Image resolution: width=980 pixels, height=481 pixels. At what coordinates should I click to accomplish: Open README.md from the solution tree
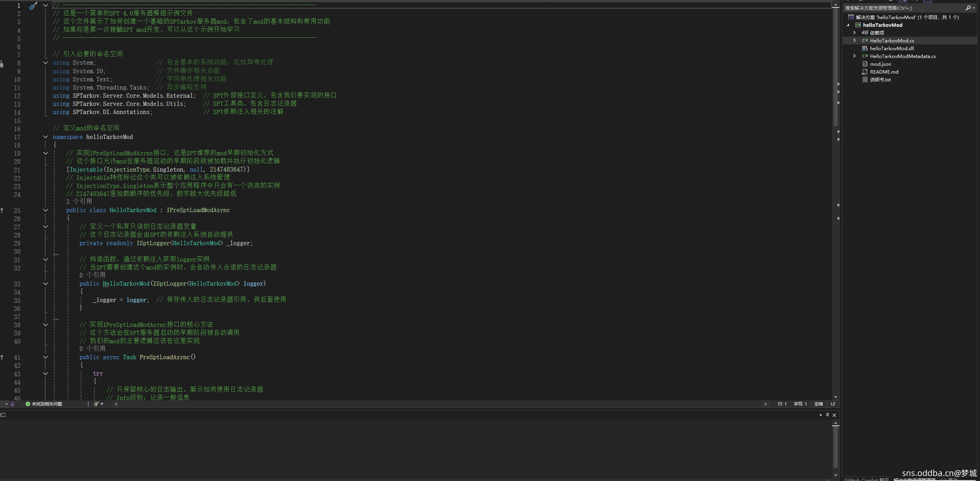pos(884,72)
